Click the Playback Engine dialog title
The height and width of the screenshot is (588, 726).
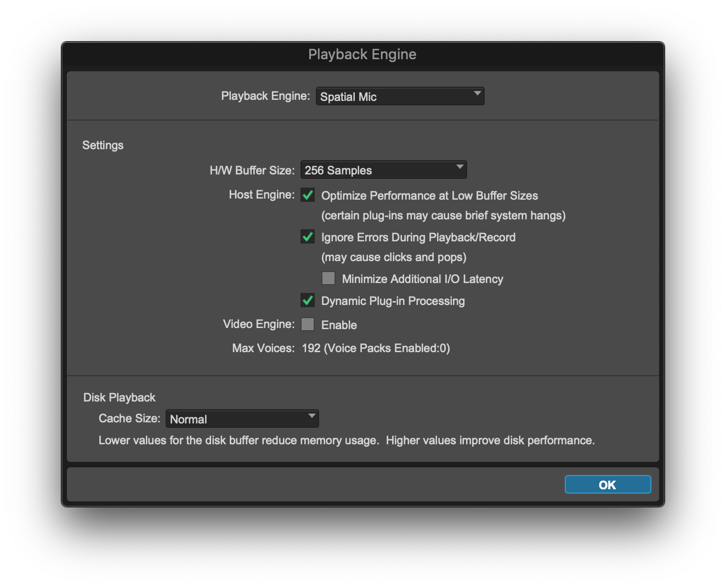click(x=362, y=54)
